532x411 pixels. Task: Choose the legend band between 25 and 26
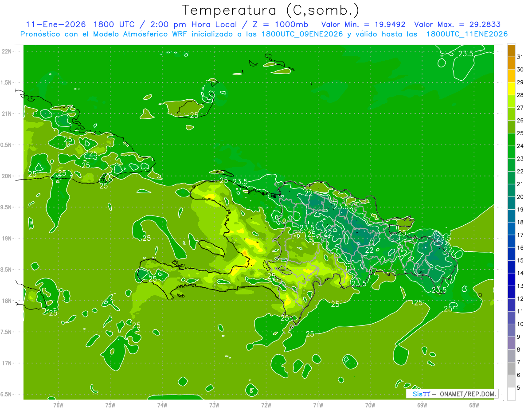coord(511,127)
